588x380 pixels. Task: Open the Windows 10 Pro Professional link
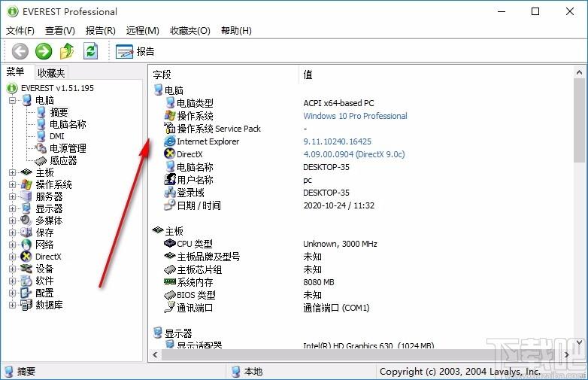(355, 116)
